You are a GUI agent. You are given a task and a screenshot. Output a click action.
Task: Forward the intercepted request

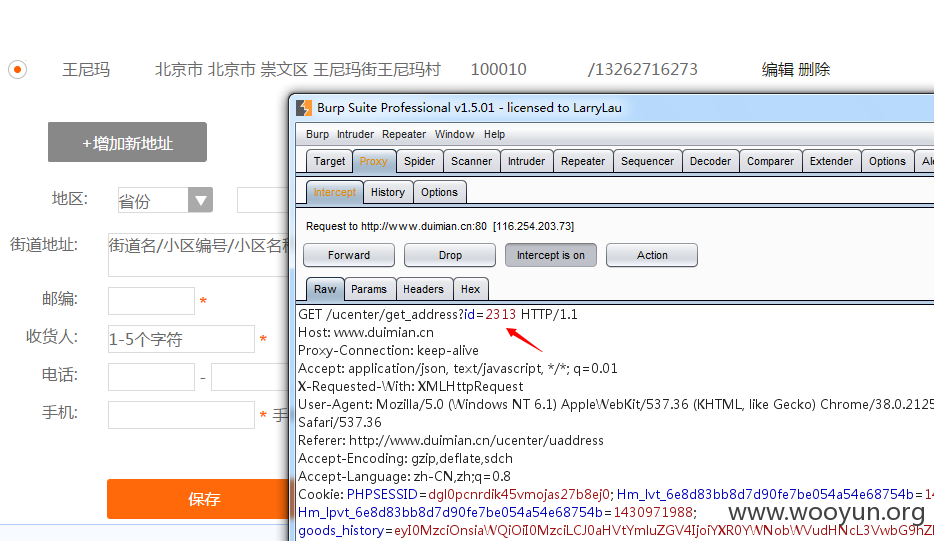[348, 255]
